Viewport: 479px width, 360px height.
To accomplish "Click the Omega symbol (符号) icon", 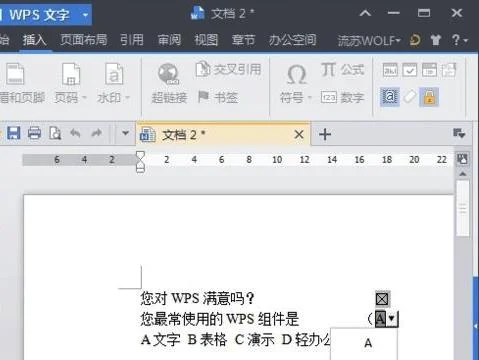I will 296,75.
